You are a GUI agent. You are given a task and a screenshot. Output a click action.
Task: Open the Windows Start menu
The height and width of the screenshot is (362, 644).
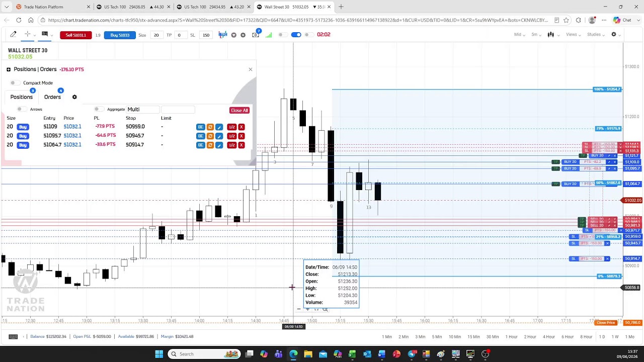pos(159,354)
